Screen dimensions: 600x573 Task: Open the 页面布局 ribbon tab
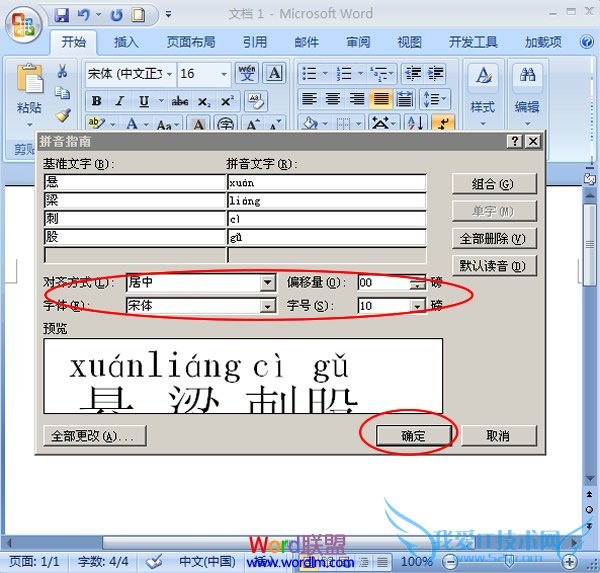tap(191, 42)
